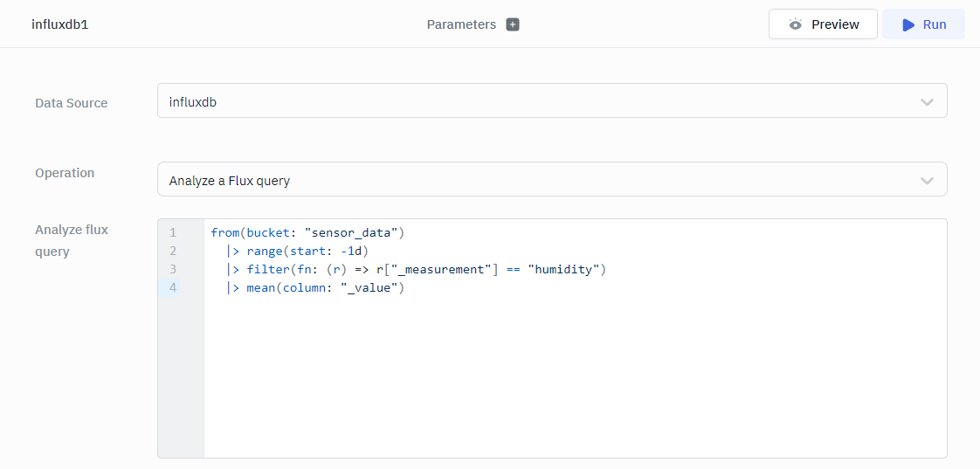Click highlighted line number 4 in gutter

coord(173,287)
